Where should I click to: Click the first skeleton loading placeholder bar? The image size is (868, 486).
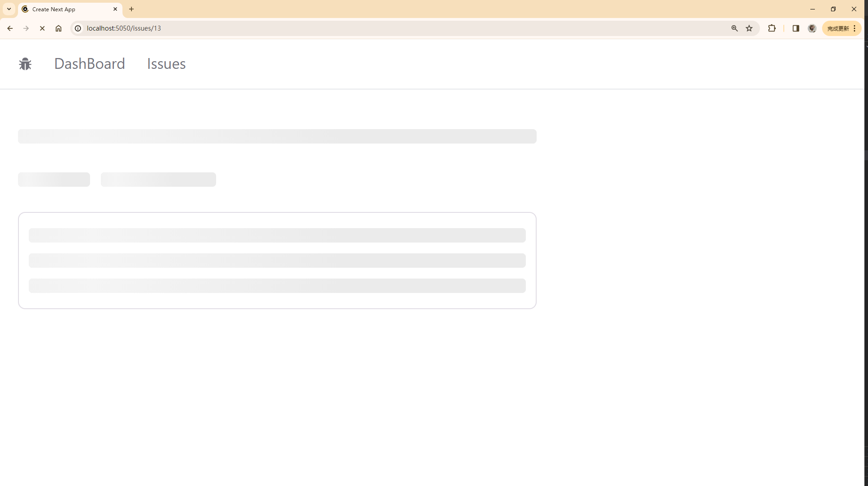pyautogui.click(x=276, y=136)
